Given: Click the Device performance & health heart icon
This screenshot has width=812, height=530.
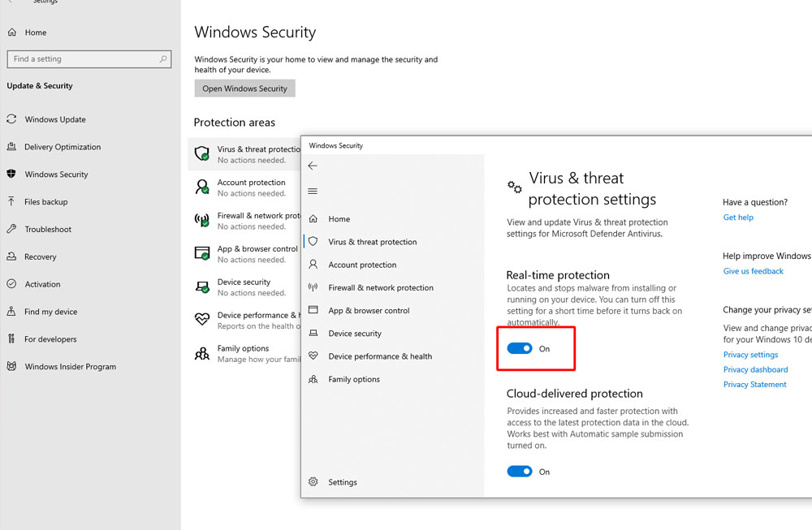Looking at the screenshot, I should 313,356.
